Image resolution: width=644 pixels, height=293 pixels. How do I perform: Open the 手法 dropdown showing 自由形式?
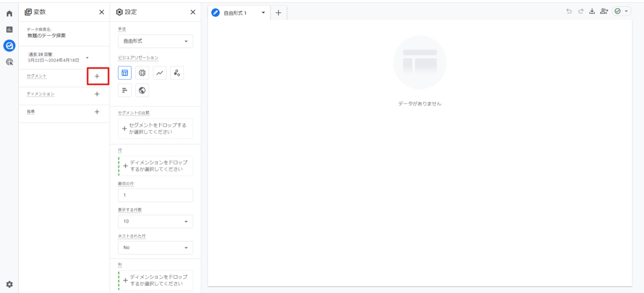[156, 41]
